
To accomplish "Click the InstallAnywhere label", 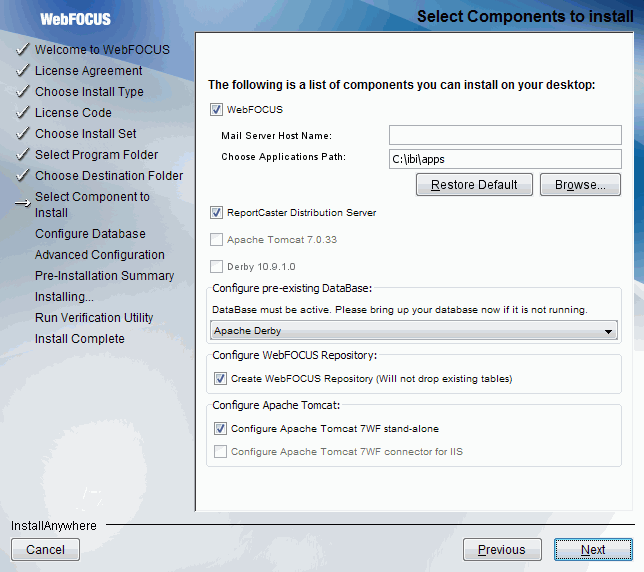I will 54,526.
